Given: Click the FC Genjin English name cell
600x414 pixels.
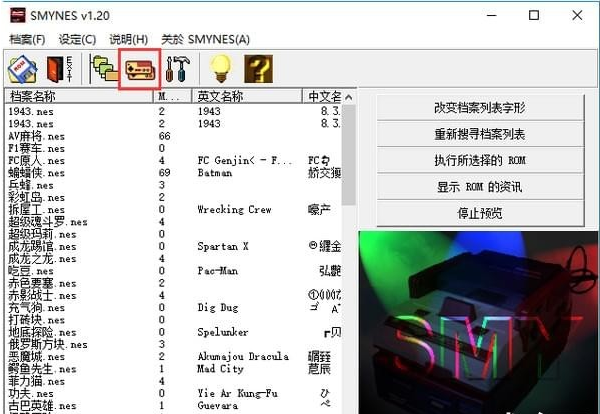Looking at the screenshot, I should (245, 161).
